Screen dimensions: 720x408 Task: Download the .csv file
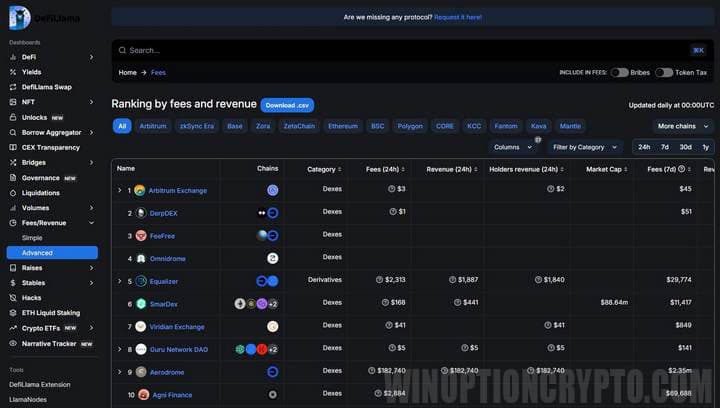(287, 105)
